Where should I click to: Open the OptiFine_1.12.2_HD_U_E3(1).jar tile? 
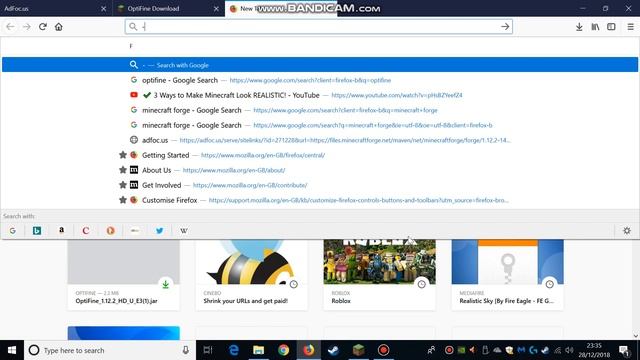(x=124, y=275)
